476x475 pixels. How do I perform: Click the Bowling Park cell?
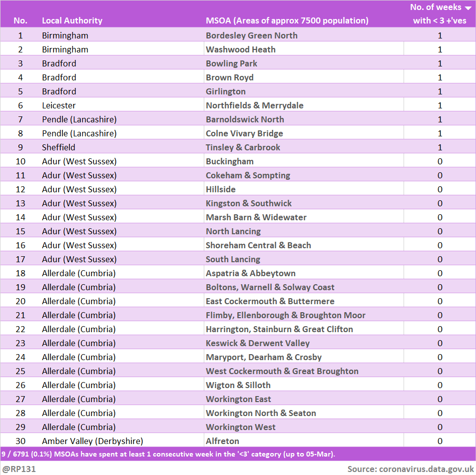point(231,63)
